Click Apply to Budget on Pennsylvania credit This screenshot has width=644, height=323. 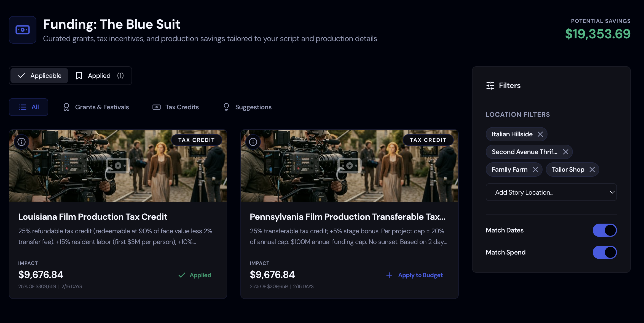tap(414, 275)
